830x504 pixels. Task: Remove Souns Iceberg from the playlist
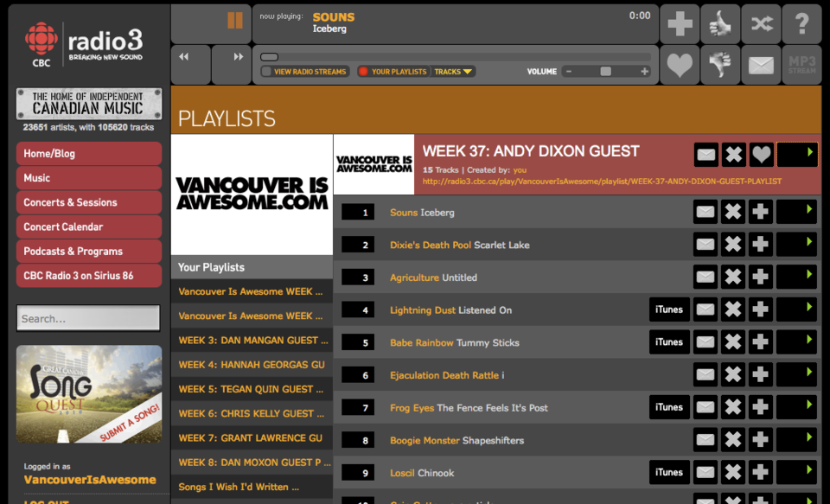point(732,212)
